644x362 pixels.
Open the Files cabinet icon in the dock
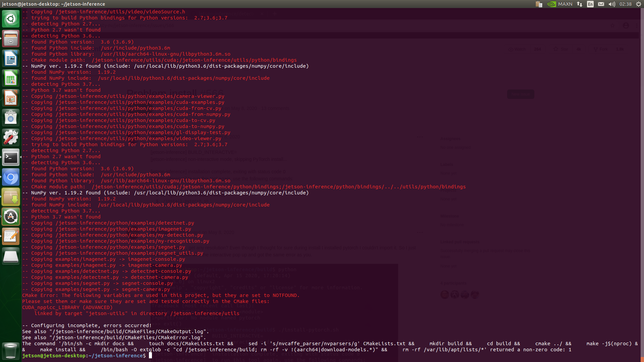coord(11,38)
